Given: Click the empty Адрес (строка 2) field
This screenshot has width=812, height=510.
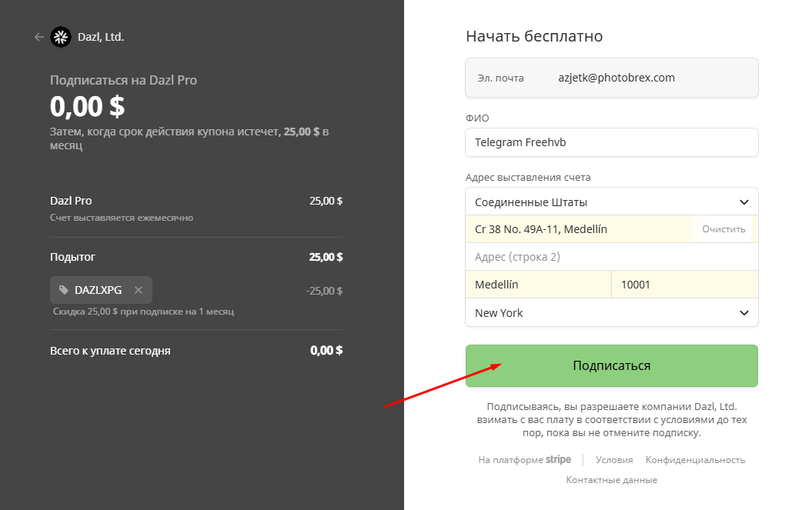Looking at the screenshot, I should 611,257.
